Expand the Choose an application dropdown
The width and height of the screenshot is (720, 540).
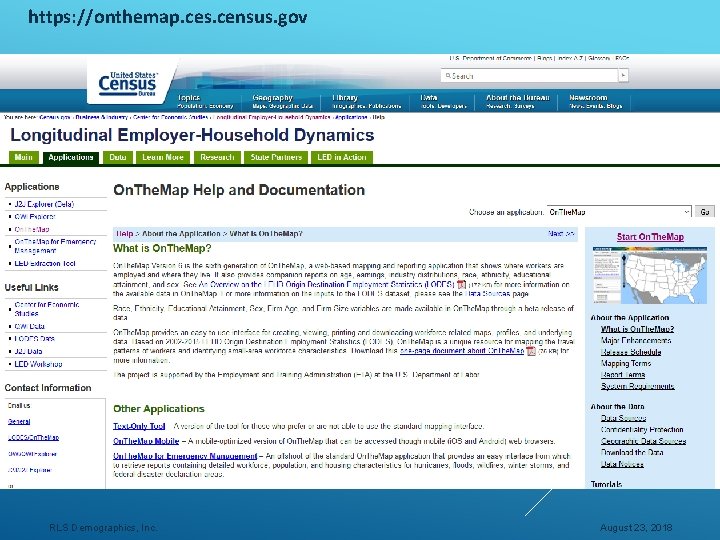[x=619, y=212]
